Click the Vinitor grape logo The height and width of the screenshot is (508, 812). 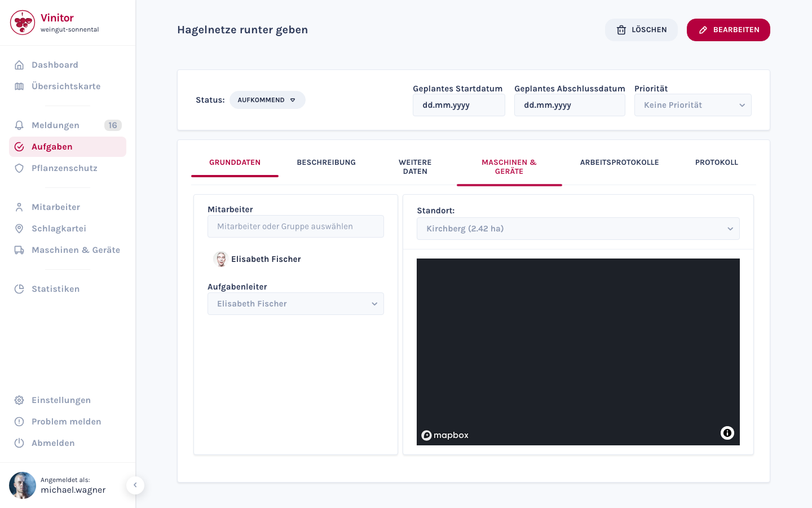click(x=23, y=23)
